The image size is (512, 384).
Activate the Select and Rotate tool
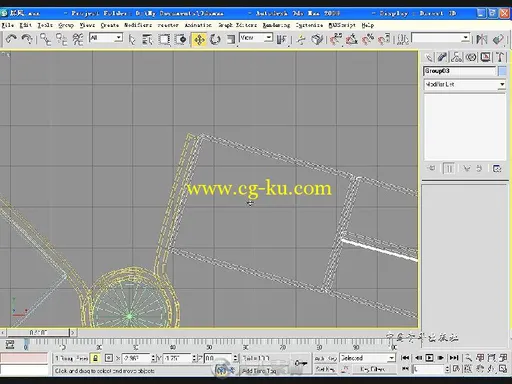tap(215, 39)
